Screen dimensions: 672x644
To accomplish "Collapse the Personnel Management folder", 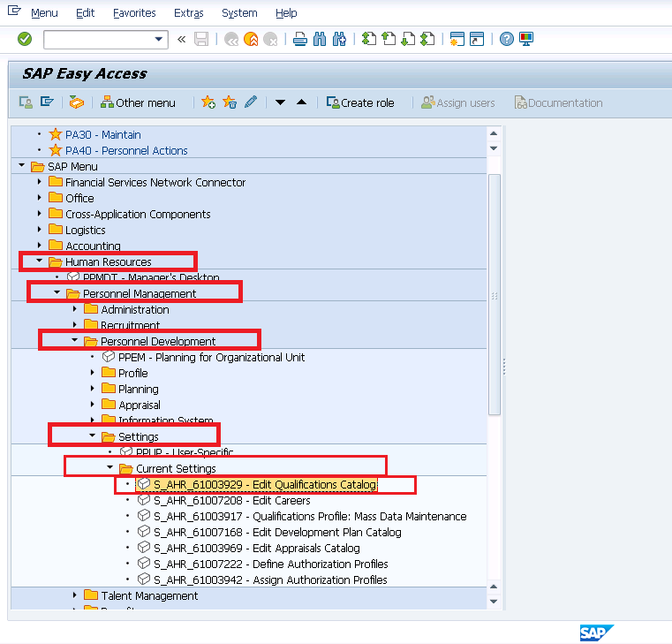I will tap(57, 292).
